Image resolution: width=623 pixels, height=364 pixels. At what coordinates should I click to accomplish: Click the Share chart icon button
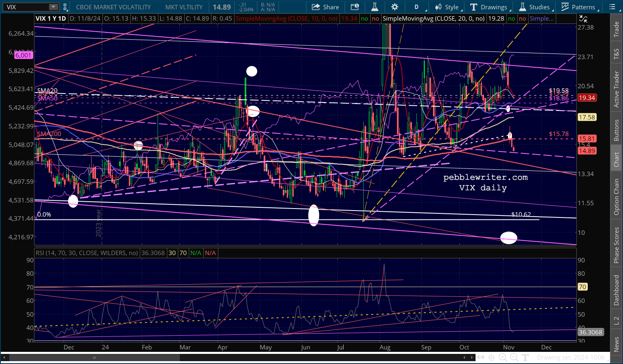325,7
